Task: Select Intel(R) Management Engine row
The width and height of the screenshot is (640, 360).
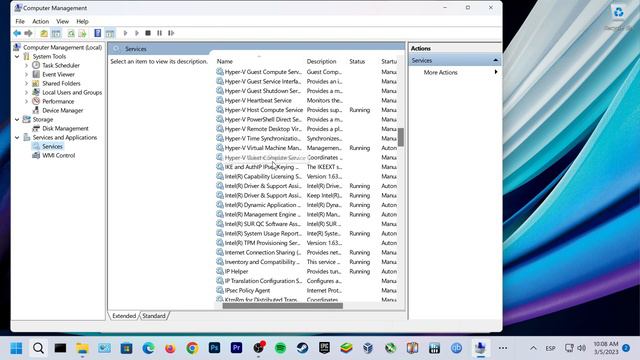Action: (306, 214)
